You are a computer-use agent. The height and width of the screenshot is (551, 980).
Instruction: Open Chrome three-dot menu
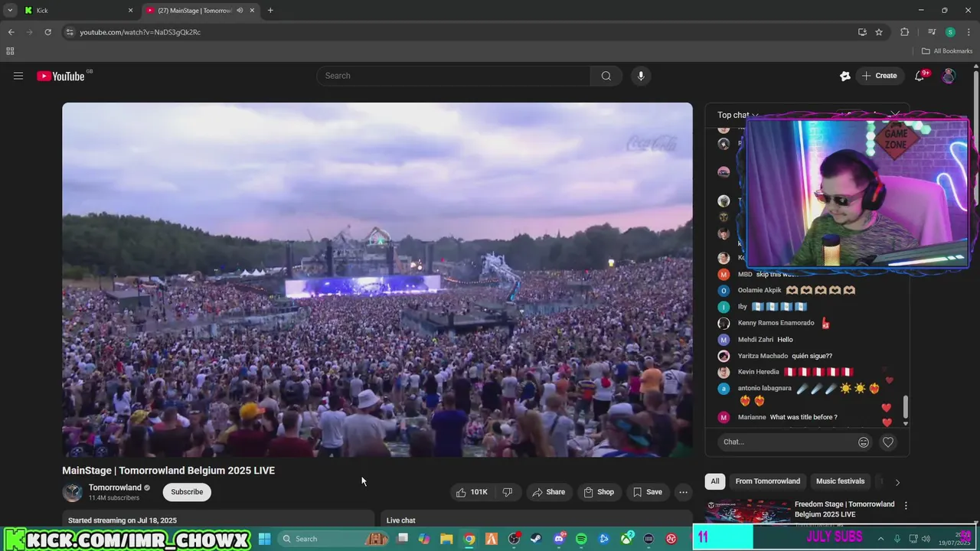point(969,32)
